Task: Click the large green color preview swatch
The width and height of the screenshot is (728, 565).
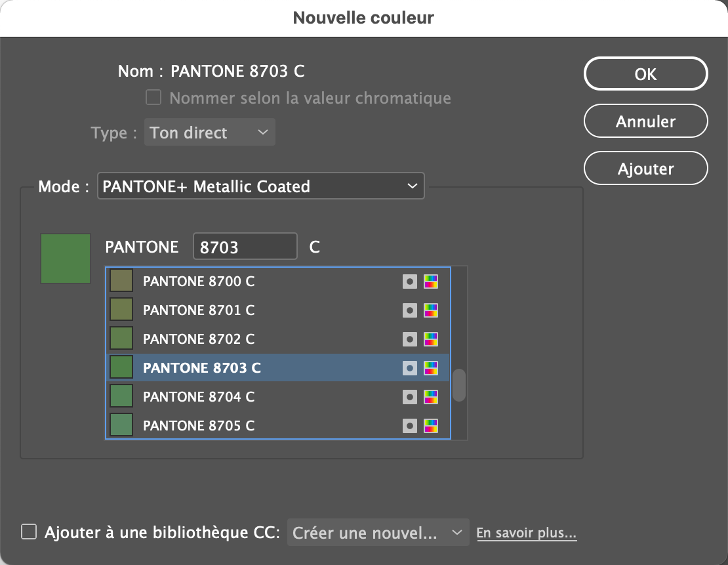Action: pyautogui.click(x=66, y=259)
